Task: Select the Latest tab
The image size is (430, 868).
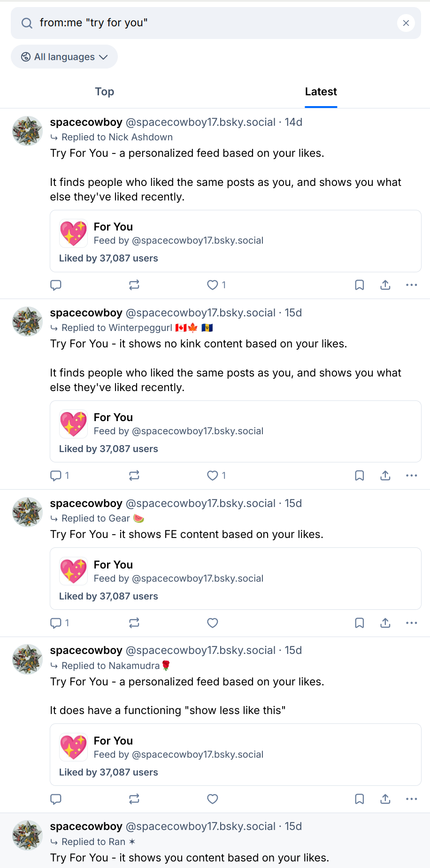Action: [x=321, y=92]
